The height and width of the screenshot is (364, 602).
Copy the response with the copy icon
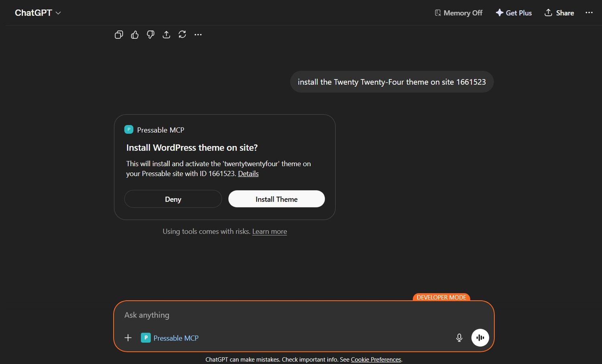pos(119,35)
